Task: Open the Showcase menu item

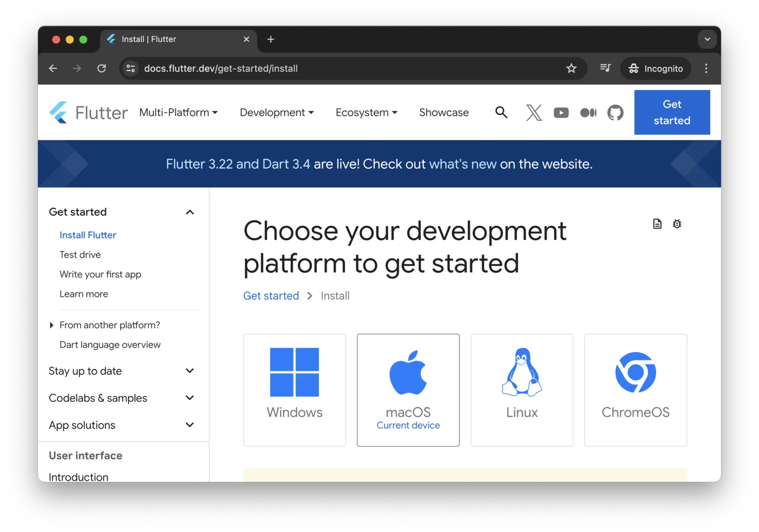Action: point(444,112)
